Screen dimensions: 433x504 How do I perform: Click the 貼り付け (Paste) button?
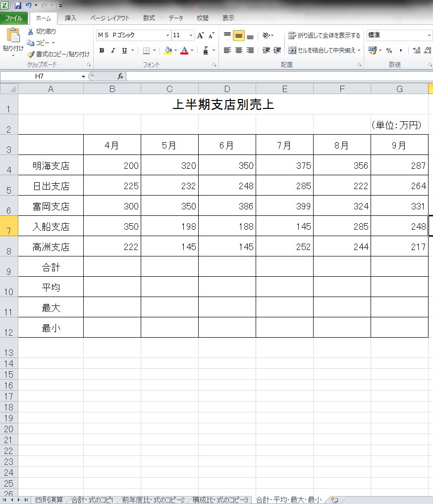pos(13,42)
